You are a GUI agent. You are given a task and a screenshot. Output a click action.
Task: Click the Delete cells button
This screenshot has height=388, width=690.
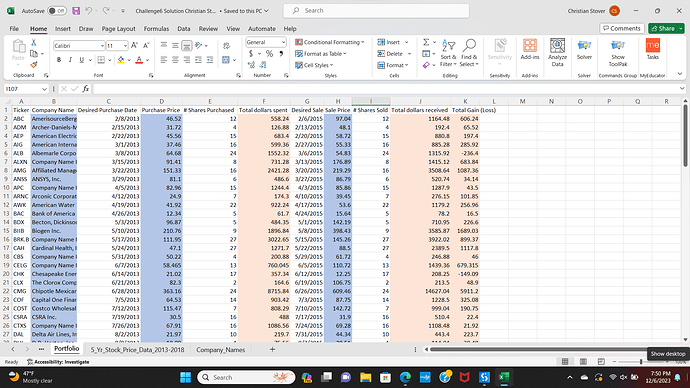coord(390,54)
